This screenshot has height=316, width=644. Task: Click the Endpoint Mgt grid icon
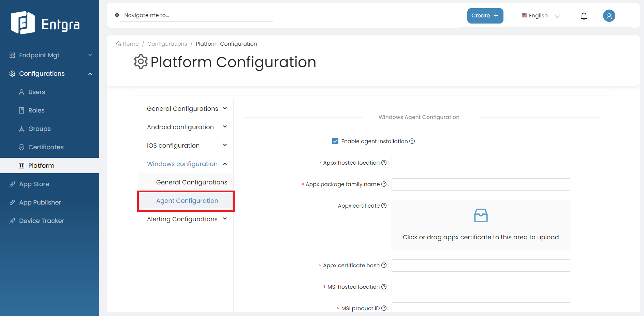point(12,55)
